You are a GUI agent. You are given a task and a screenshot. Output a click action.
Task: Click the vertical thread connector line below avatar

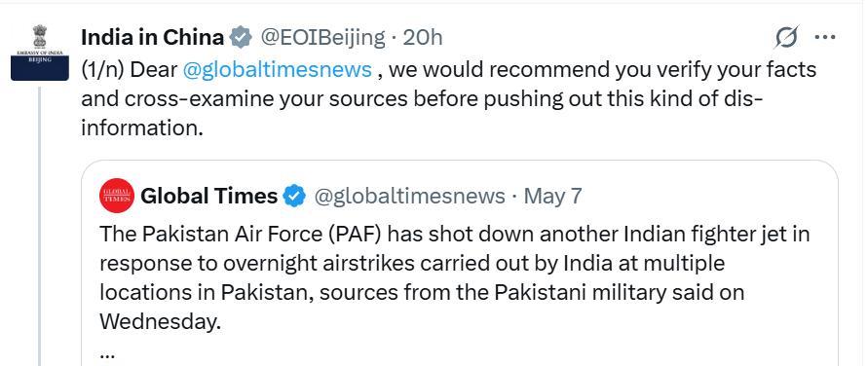click(x=40, y=226)
